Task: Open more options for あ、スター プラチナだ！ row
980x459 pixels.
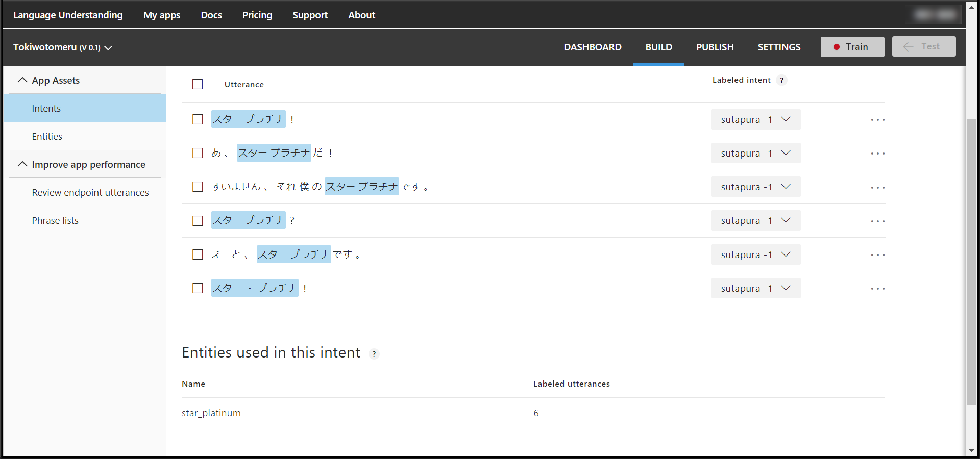Action: coord(877,154)
